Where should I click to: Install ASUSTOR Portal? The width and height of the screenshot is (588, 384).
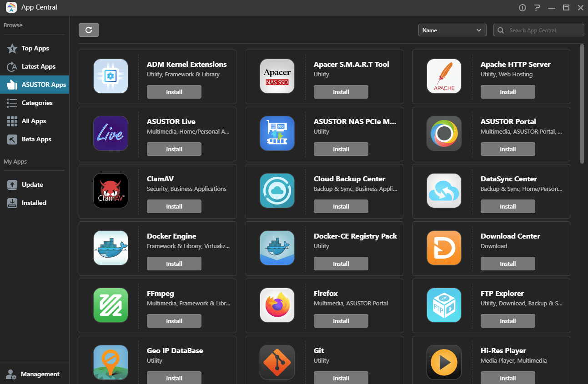[x=508, y=149]
